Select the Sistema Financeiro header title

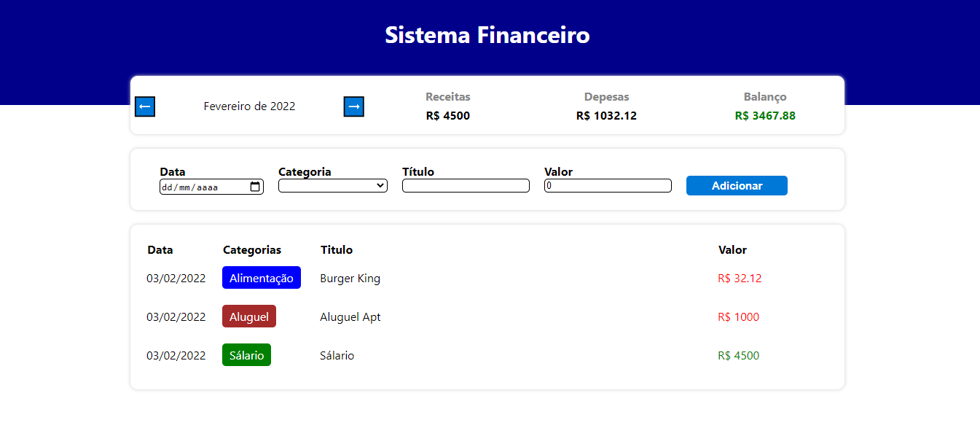(x=487, y=34)
